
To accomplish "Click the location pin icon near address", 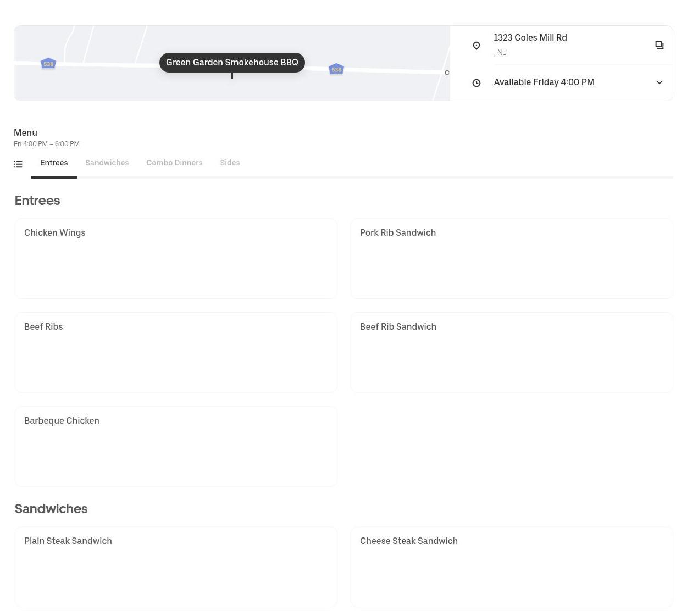I will pos(477,46).
